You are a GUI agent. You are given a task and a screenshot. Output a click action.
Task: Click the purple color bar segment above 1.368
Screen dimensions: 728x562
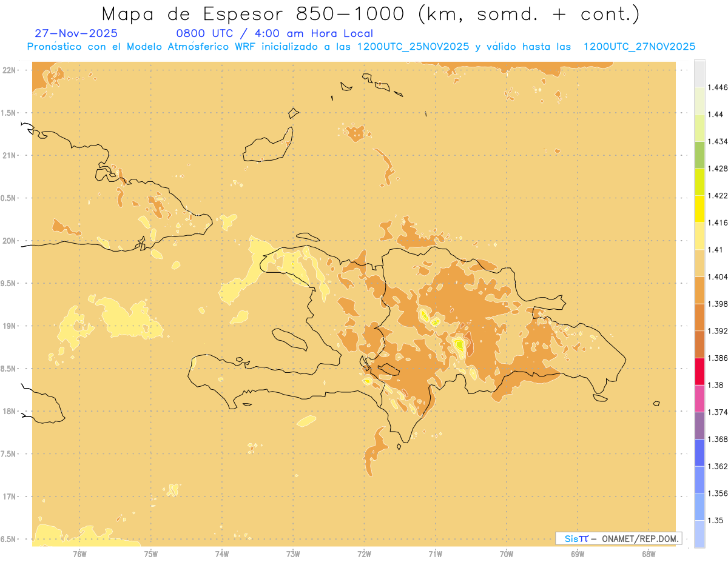pos(699,426)
